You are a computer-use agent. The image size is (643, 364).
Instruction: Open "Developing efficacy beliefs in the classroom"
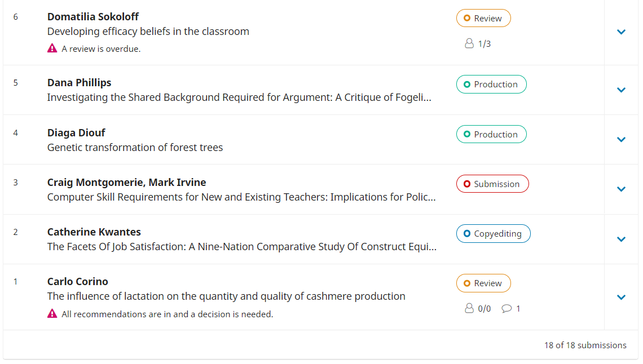tap(148, 32)
